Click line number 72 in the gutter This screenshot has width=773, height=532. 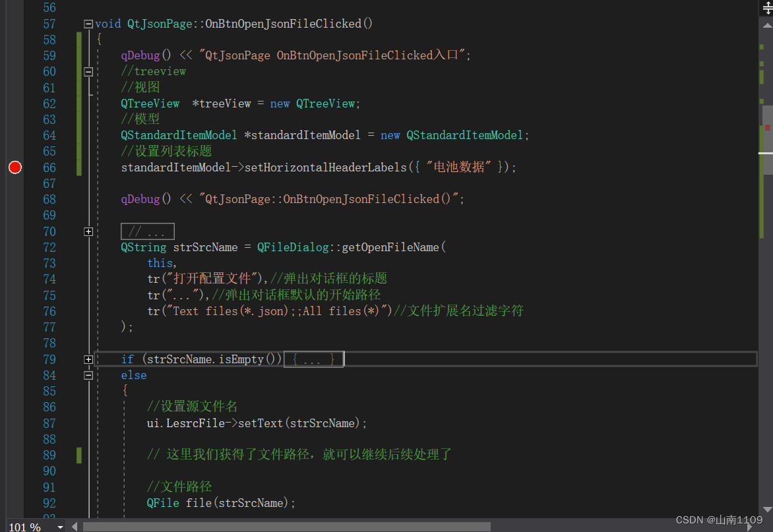point(49,247)
